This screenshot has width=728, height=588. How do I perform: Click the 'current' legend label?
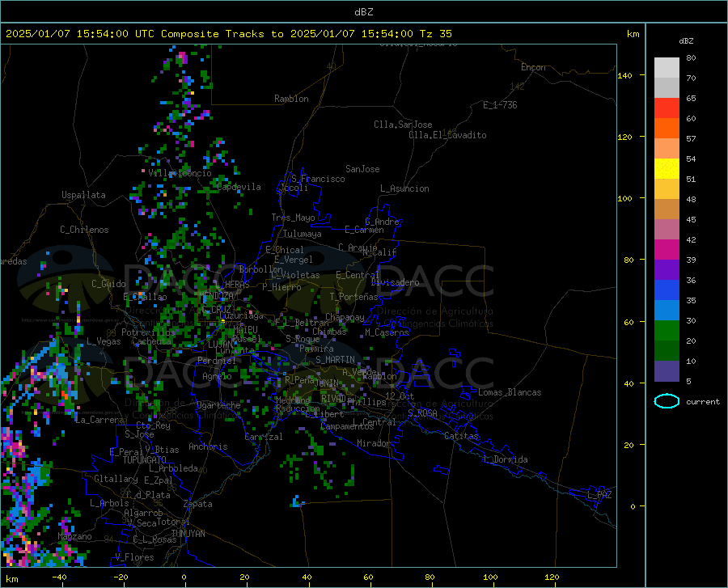point(702,401)
